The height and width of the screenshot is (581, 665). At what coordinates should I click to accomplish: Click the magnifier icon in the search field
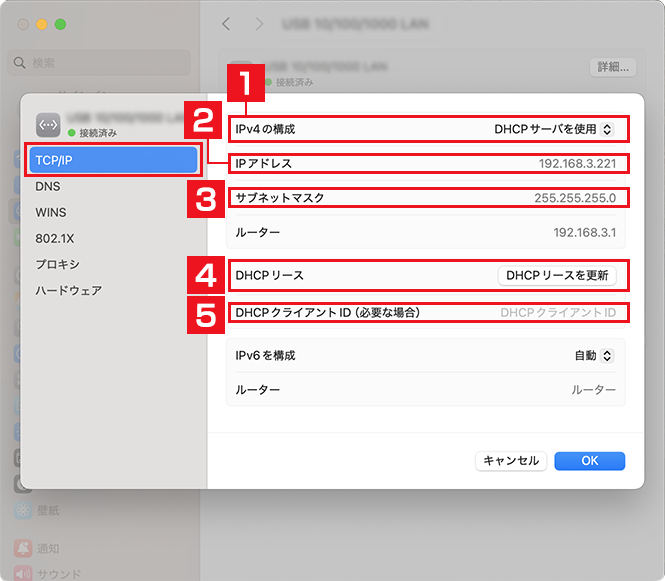(20, 63)
